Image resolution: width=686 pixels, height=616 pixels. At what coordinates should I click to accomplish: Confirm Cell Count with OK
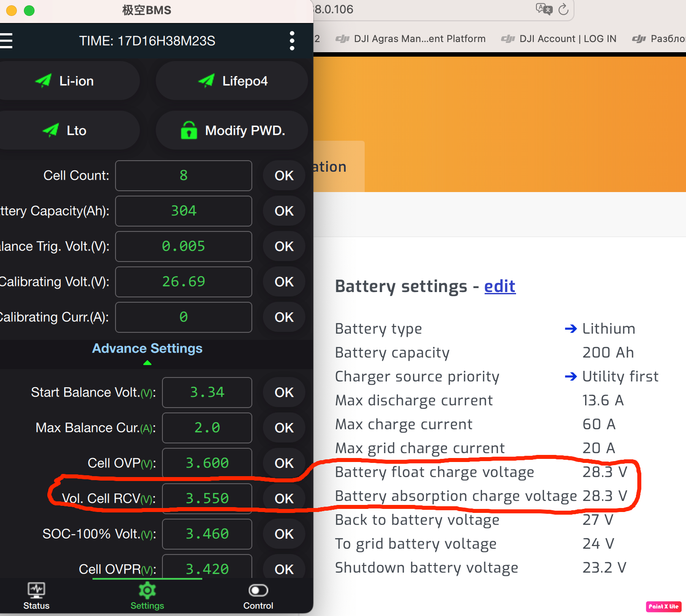coord(284,176)
